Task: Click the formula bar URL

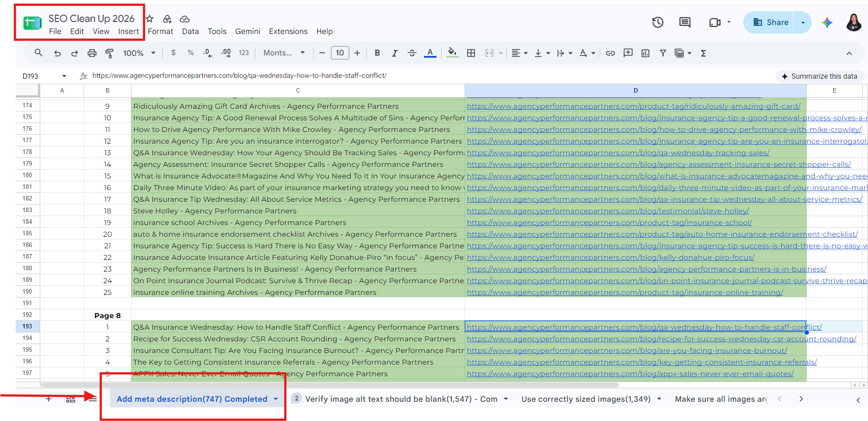Action: [239, 76]
